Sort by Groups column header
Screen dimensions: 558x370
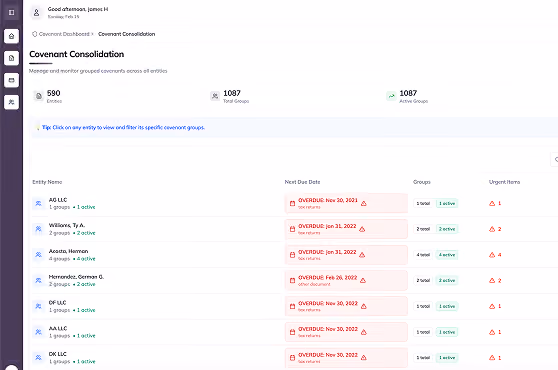[422, 182]
